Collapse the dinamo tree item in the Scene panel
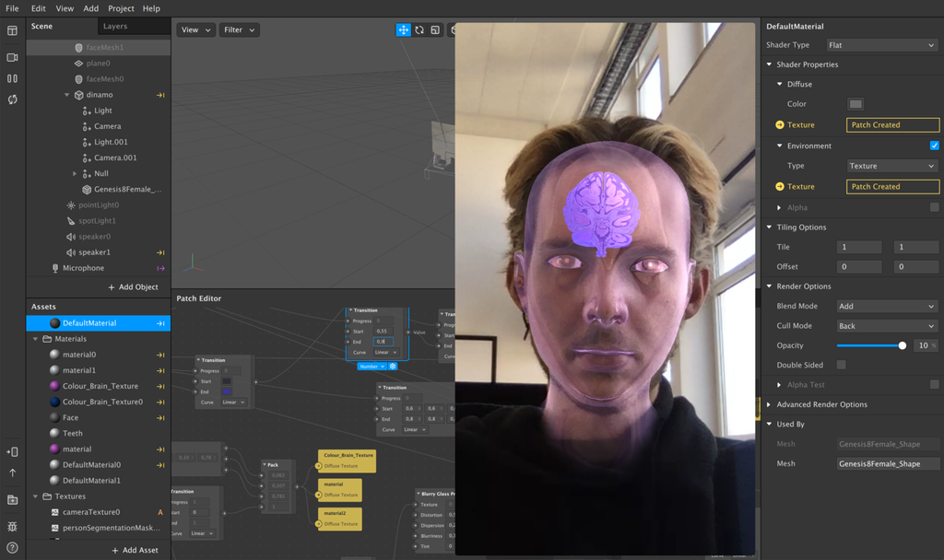The width and height of the screenshot is (944, 560). 66,94
